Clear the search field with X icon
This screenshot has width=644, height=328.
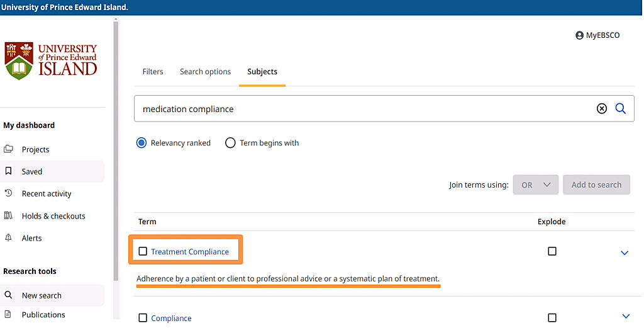(x=602, y=109)
